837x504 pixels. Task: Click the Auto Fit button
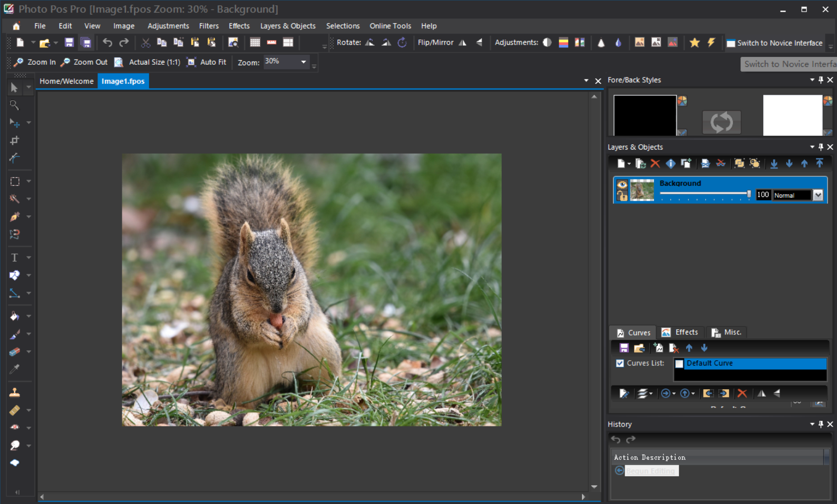(207, 62)
